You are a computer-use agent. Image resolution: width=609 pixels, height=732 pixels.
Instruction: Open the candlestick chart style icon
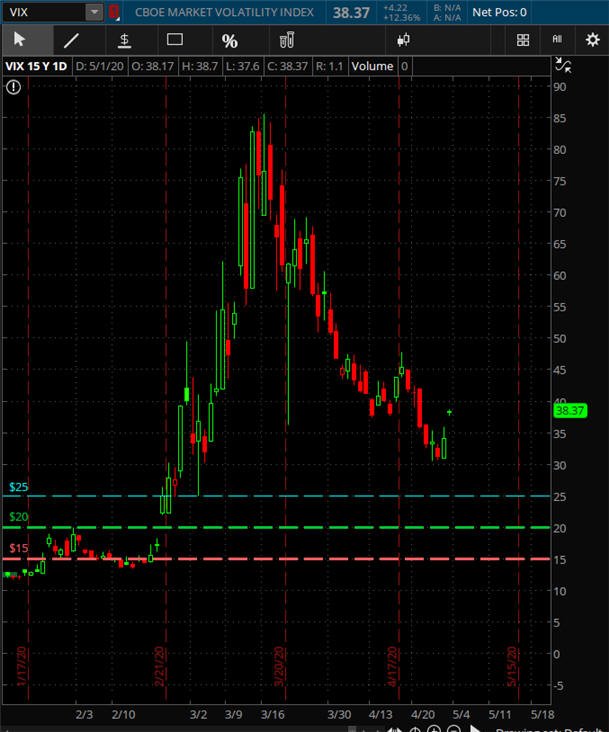(x=404, y=40)
